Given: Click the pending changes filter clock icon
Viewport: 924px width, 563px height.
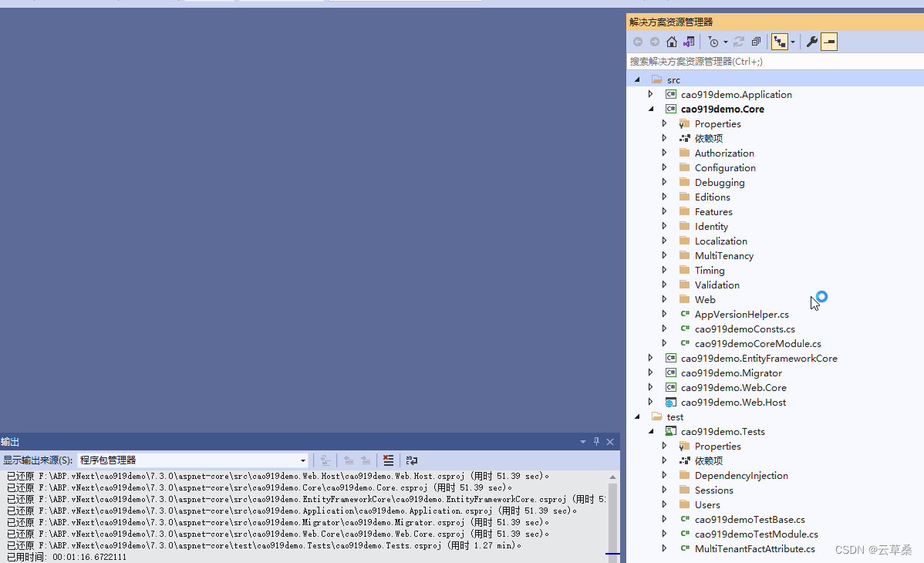Looking at the screenshot, I should point(713,42).
